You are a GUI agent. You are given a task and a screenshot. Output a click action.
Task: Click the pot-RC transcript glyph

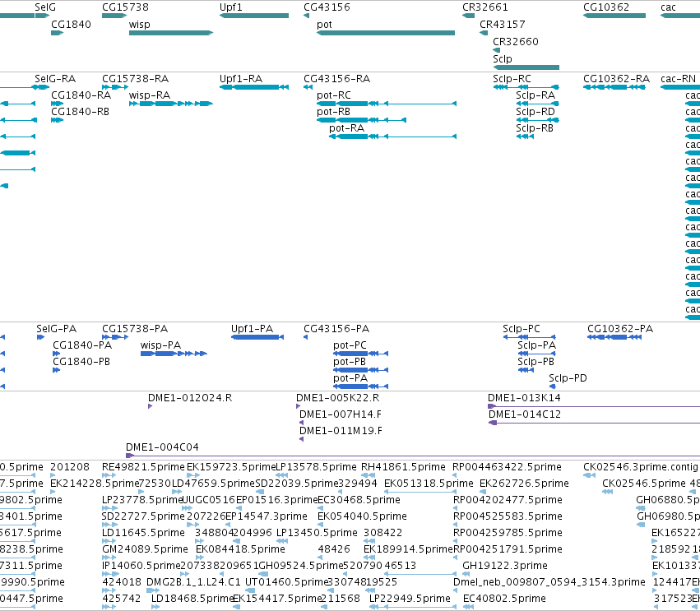[387, 104]
